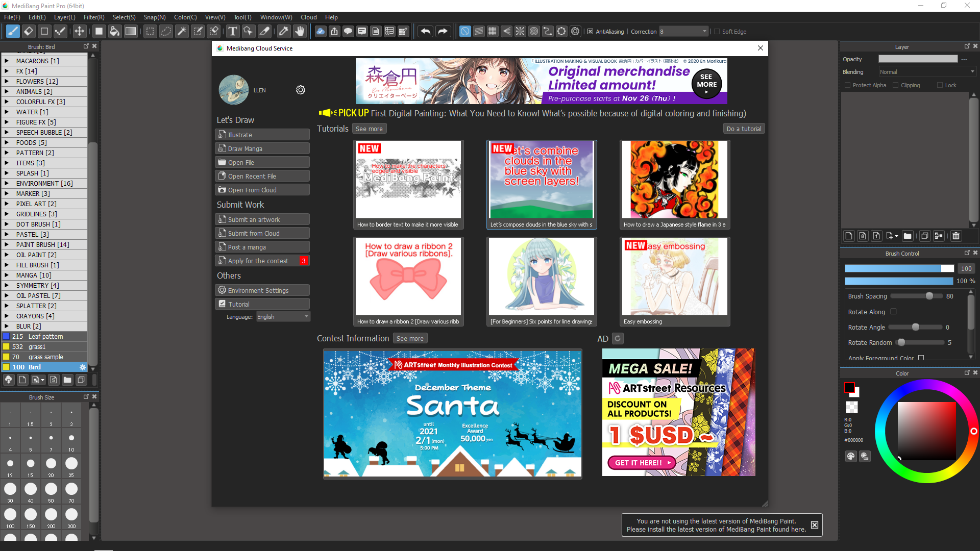The width and height of the screenshot is (980, 551).
Task: Select the Bucket fill tool
Action: pyautogui.click(x=115, y=32)
